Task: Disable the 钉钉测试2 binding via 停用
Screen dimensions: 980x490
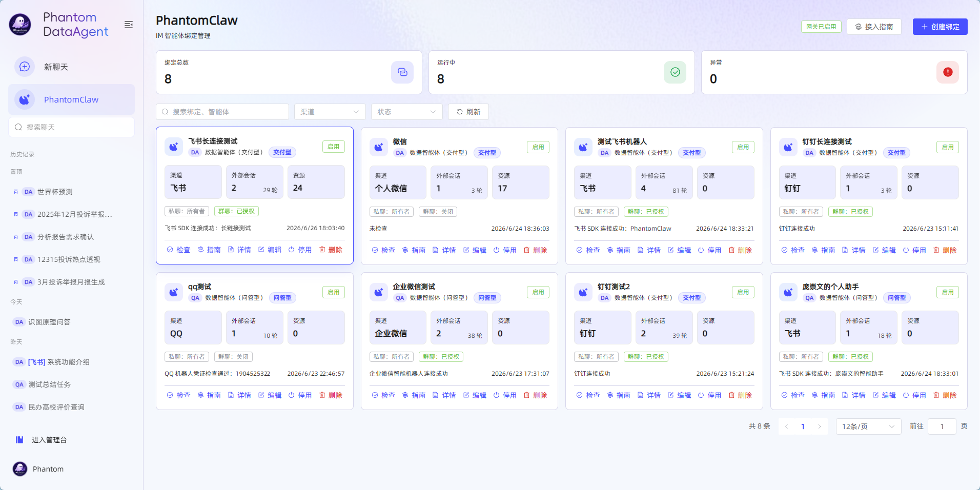Action: tap(709, 395)
